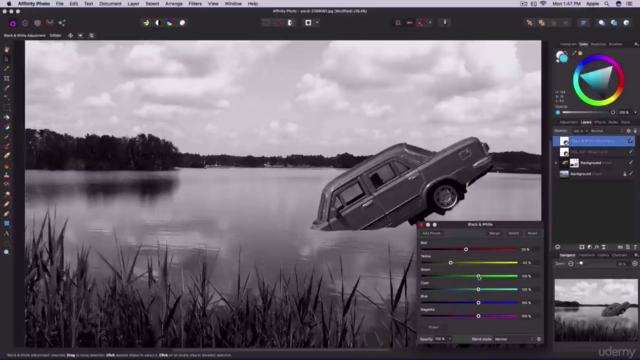Image resolution: width=640 pixels, height=360 pixels.
Task: Open the layer cog settings icon
Action: coord(629,131)
